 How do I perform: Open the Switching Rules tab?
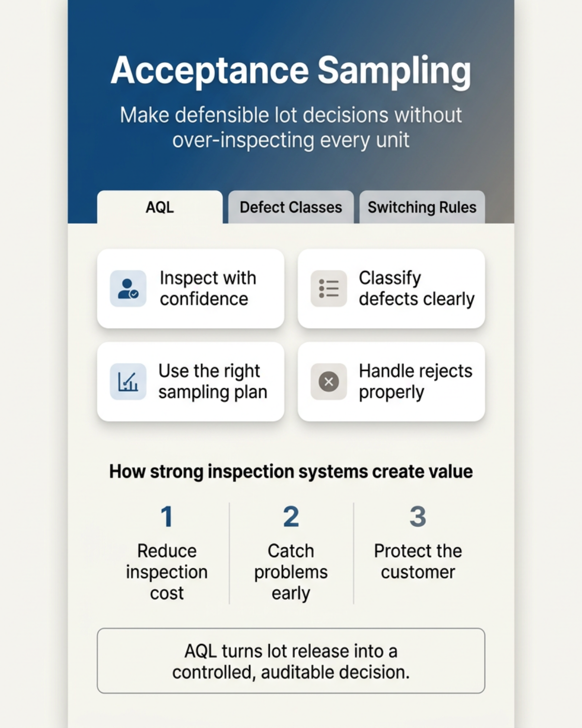click(422, 207)
